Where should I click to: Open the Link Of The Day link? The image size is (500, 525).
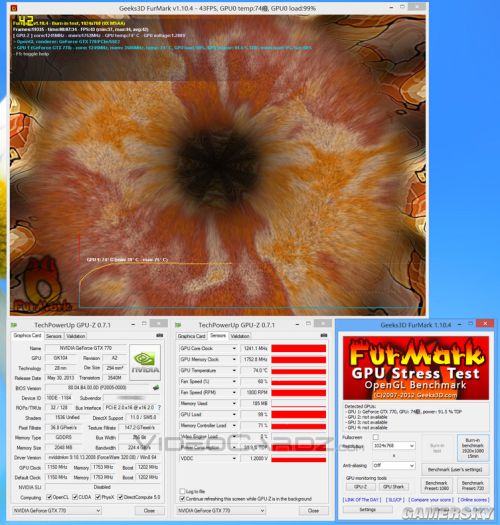tap(362, 500)
